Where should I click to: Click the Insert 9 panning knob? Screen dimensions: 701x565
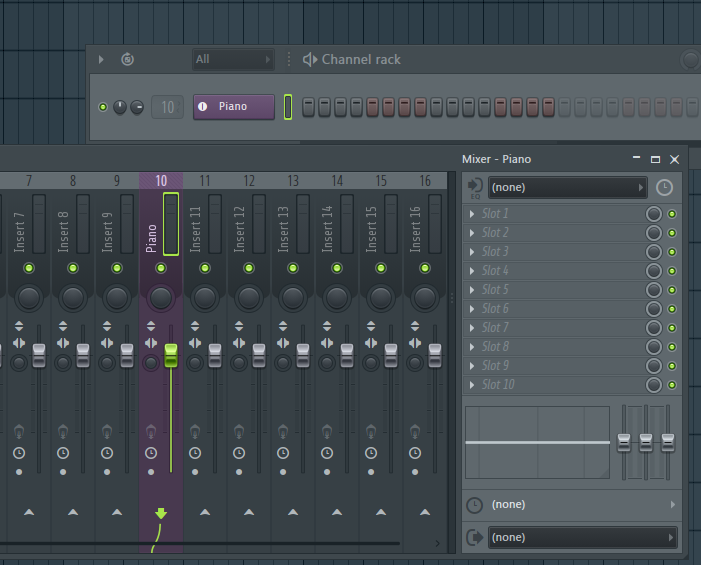(117, 298)
